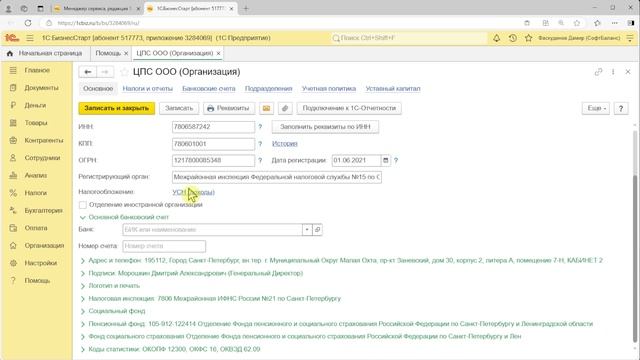Click the question mark help button
640x360 pixels.
(621, 108)
